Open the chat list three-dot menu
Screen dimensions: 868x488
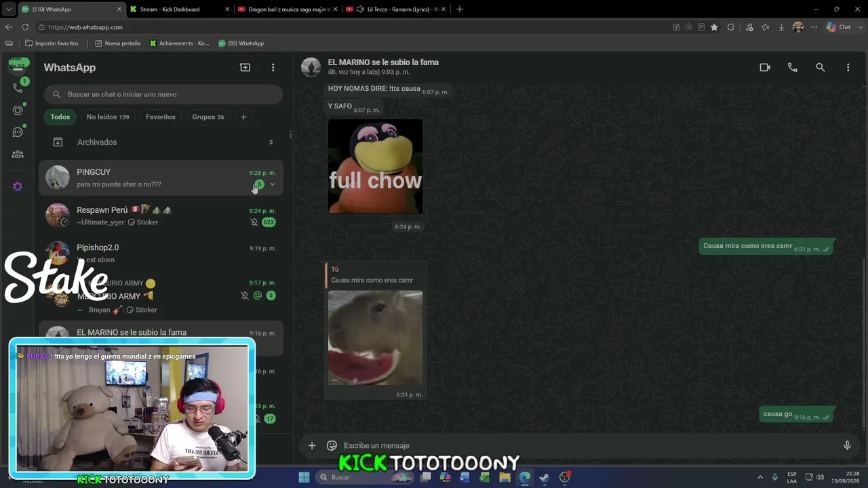point(273,68)
